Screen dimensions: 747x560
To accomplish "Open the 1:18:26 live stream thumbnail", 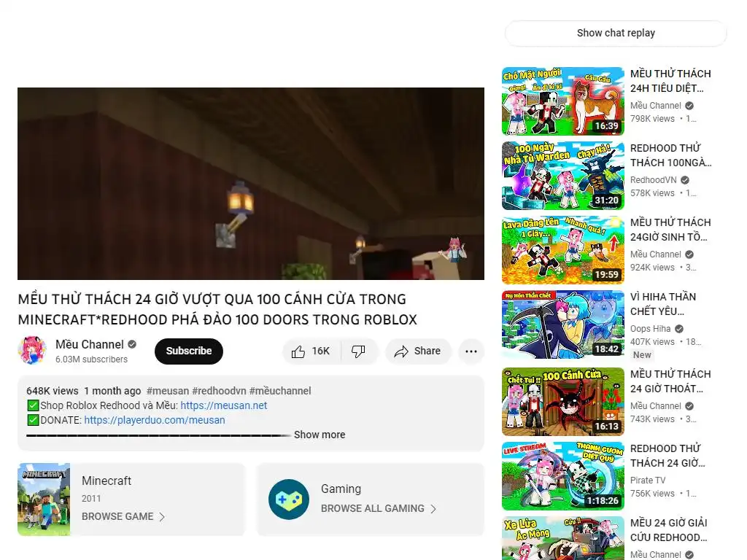I will click(563, 475).
